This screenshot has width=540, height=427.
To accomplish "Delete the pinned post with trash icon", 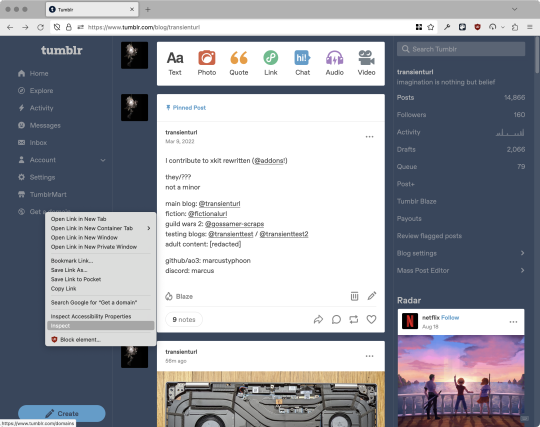I will click(354, 296).
